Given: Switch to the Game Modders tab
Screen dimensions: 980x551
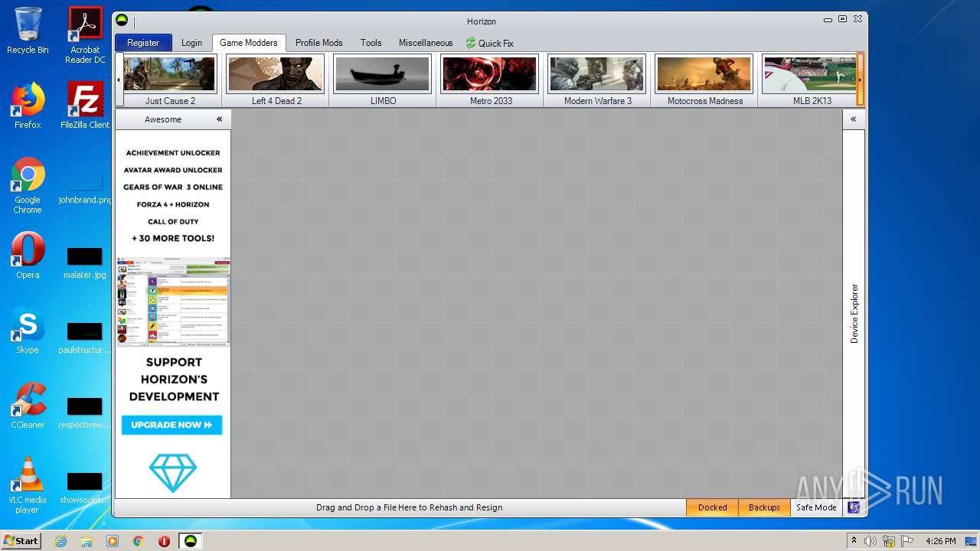Looking at the screenshot, I should (249, 43).
